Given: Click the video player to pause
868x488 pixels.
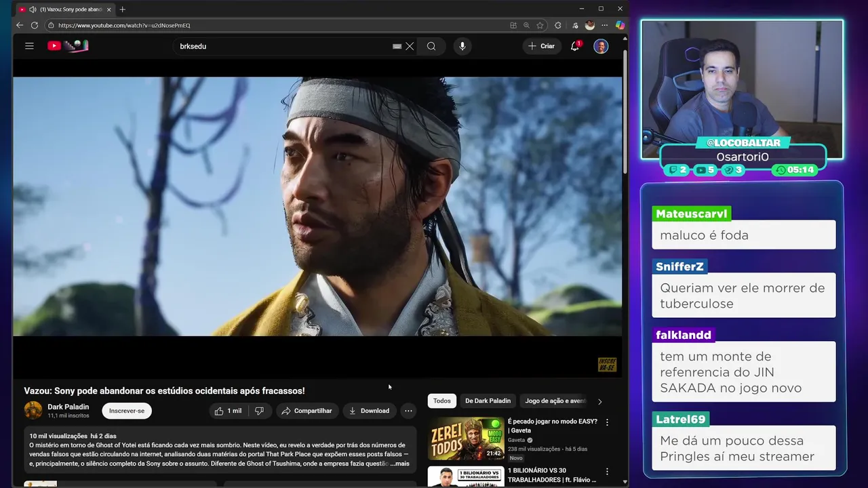Looking at the screenshot, I should point(317,206).
